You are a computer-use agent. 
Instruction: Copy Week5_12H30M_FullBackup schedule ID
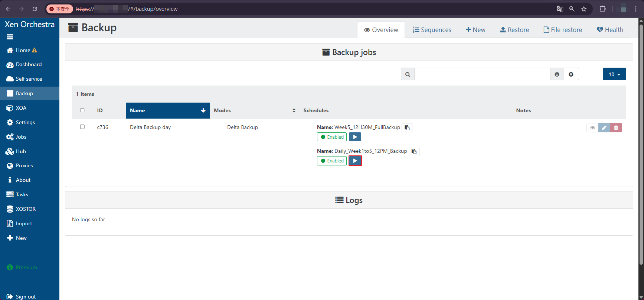pyautogui.click(x=407, y=128)
